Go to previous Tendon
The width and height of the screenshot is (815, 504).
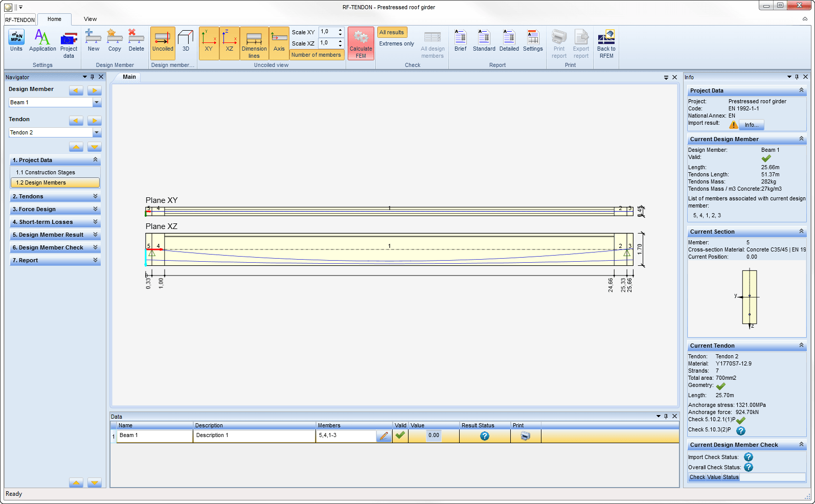click(76, 121)
